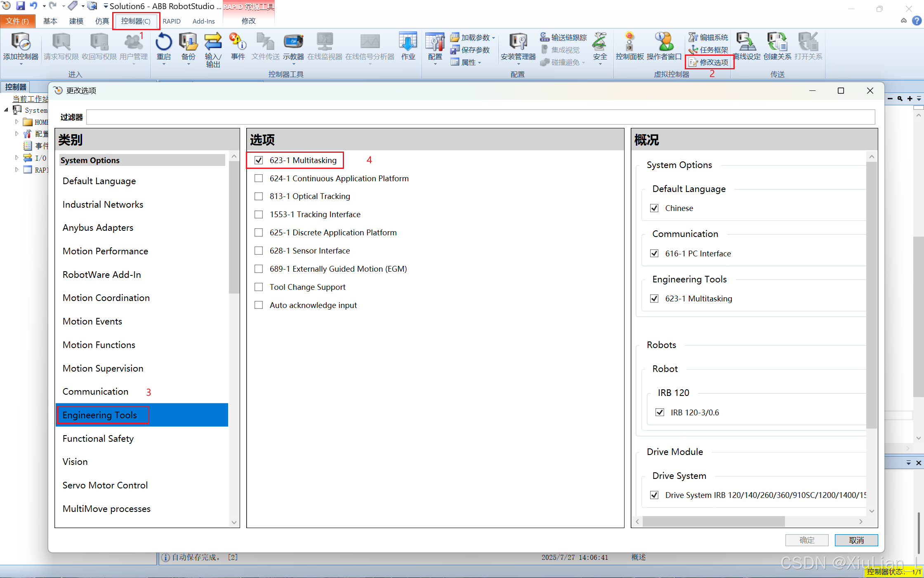Expand the RAPID tree node
Viewport: 924px width, 578px height.
[x=16, y=170]
